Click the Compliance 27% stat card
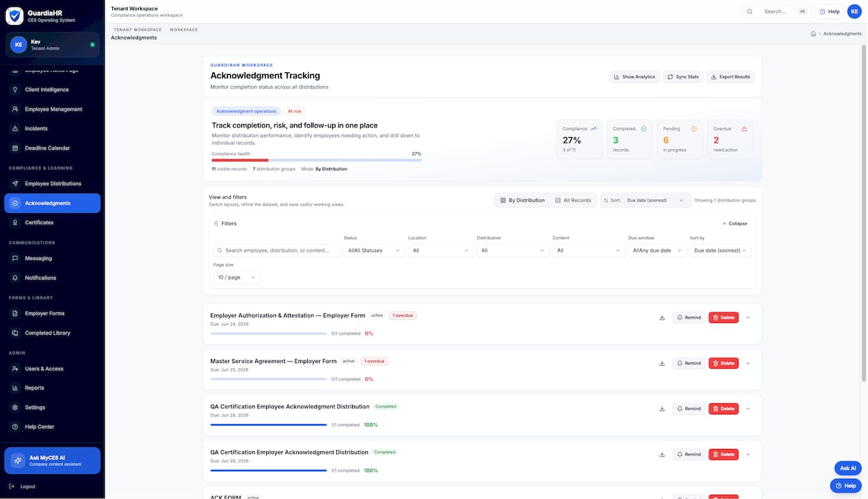This screenshot has width=868, height=499. 580,139
